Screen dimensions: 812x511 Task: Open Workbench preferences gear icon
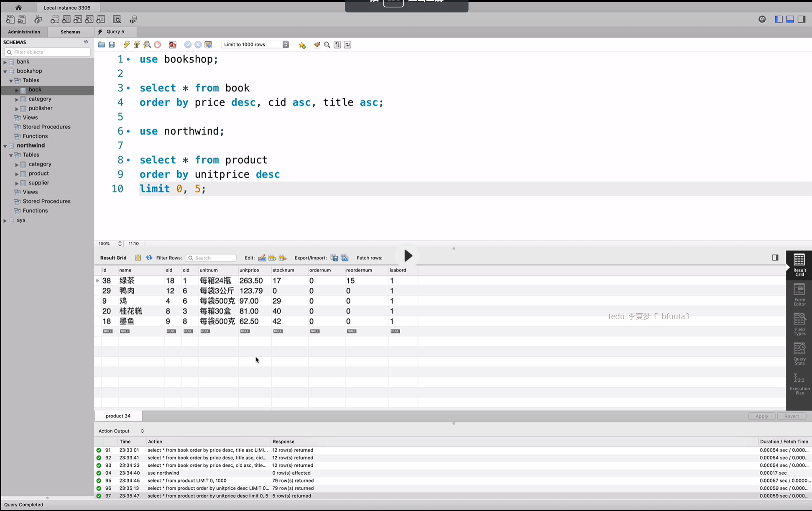pos(762,19)
